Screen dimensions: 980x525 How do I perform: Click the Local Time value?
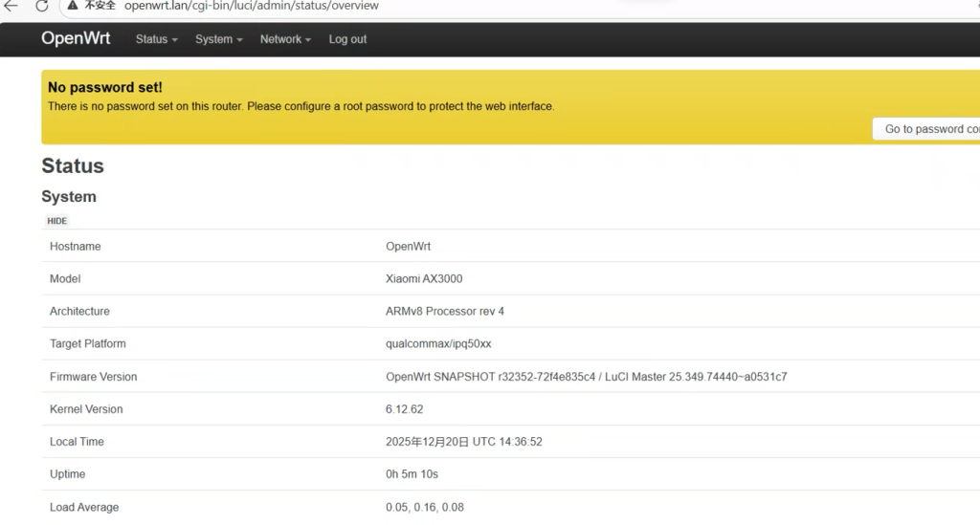(x=463, y=442)
